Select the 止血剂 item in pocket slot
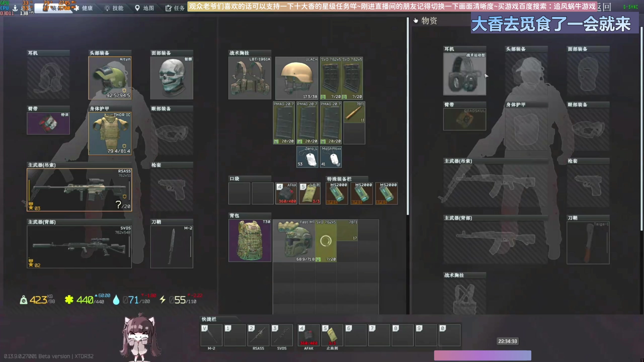This screenshot has width=644, height=362. [x=310, y=193]
